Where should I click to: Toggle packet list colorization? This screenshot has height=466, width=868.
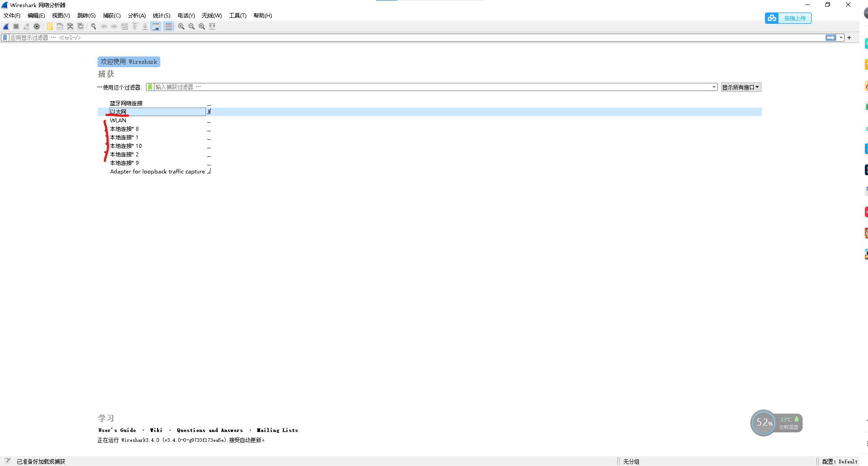click(x=168, y=26)
